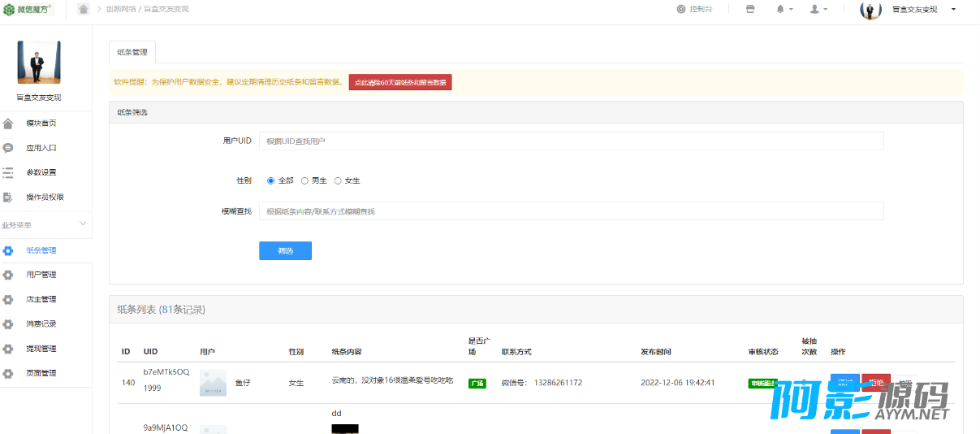Open the user account dropdown in header
Screen dimensions: 980x434
click(x=818, y=9)
